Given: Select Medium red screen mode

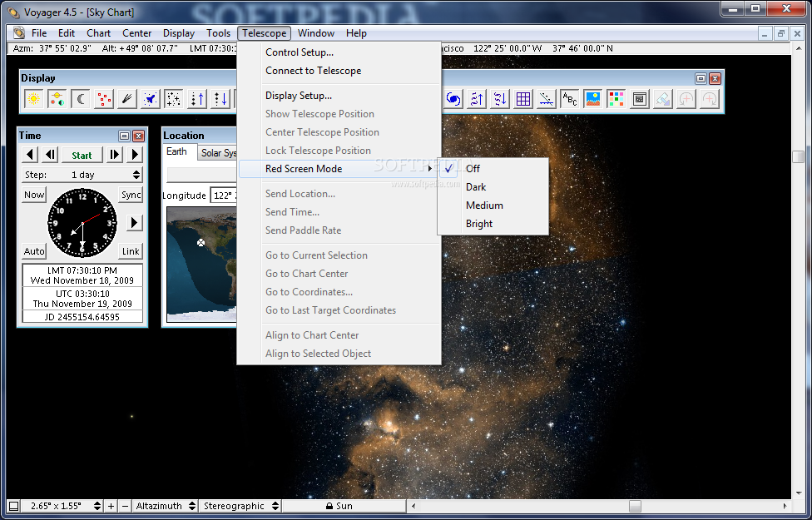Looking at the screenshot, I should coord(493,206).
